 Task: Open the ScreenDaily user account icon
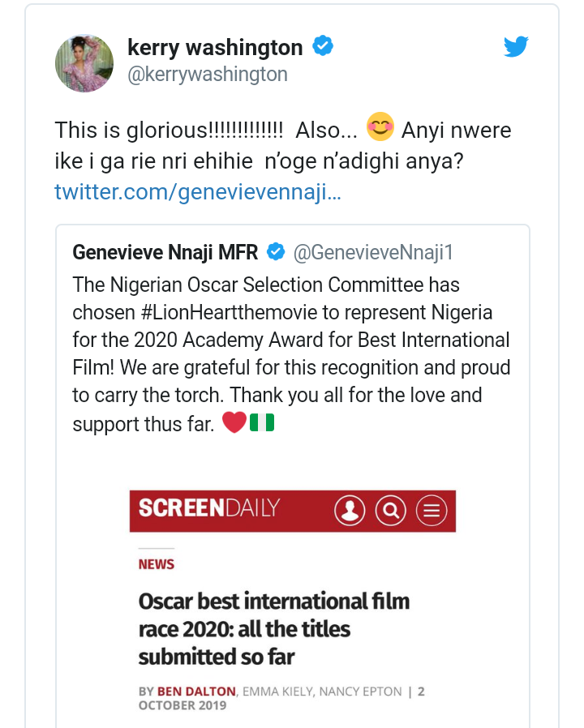(x=350, y=511)
